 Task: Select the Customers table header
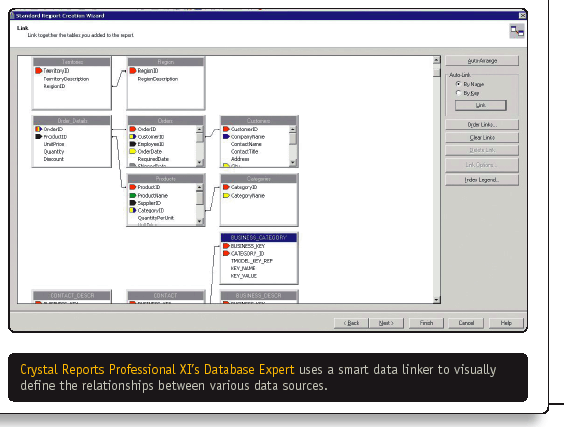[x=259, y=121]
